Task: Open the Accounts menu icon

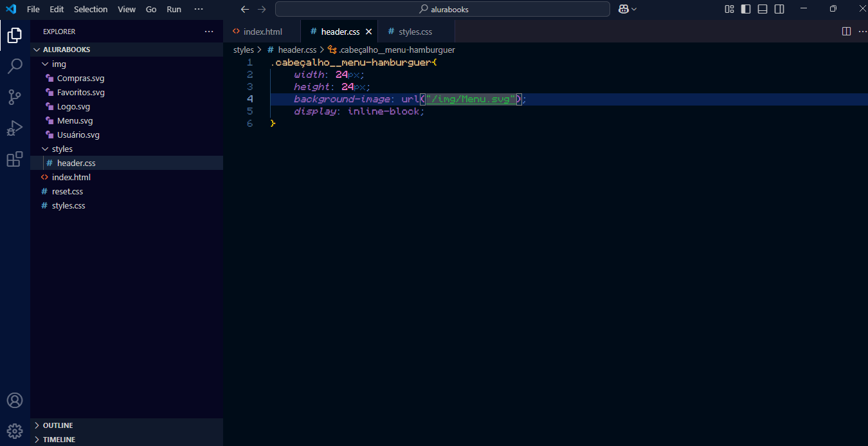Action: point(15,400)
